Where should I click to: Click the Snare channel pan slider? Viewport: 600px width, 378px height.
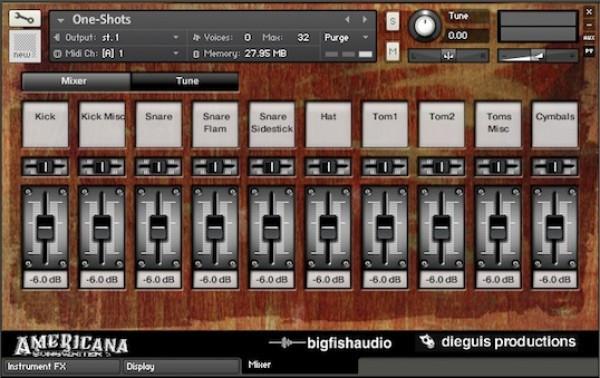tap(159, 167)
